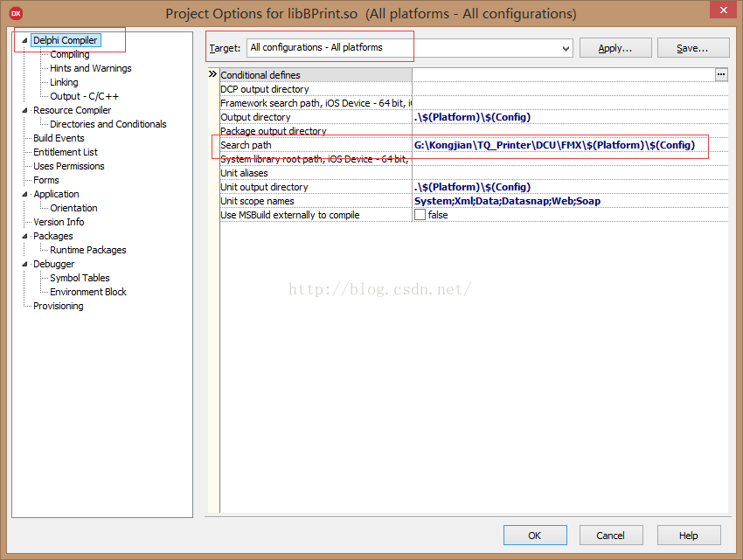
Task: Select Resource Compiler in the tree
Action: click(72, 110)
